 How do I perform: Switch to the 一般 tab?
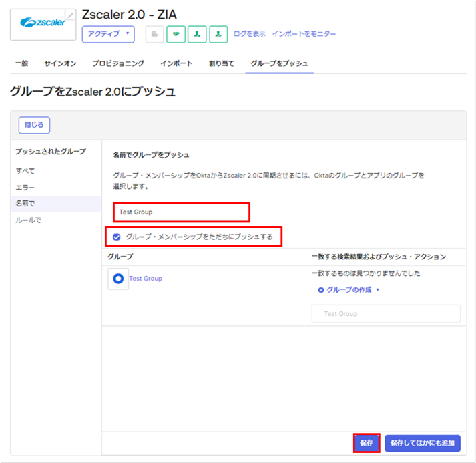(x=22, y=63)
